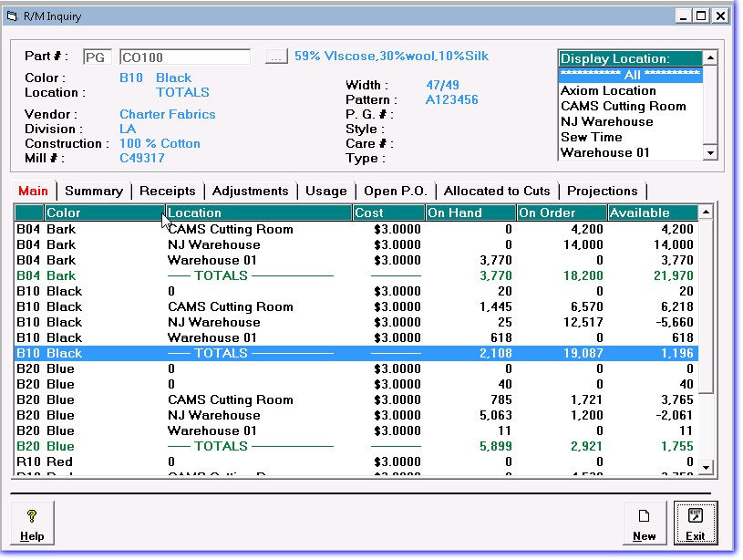Open the Projections tab
The image size is (743, 560).
point(602,191)
